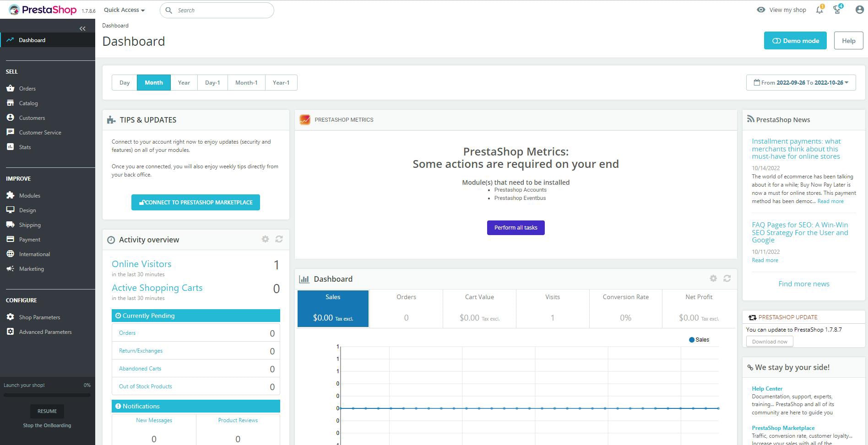Open Activity overview settings gear
The width and height of the screenshot is (868, 445).
(265, 239)
